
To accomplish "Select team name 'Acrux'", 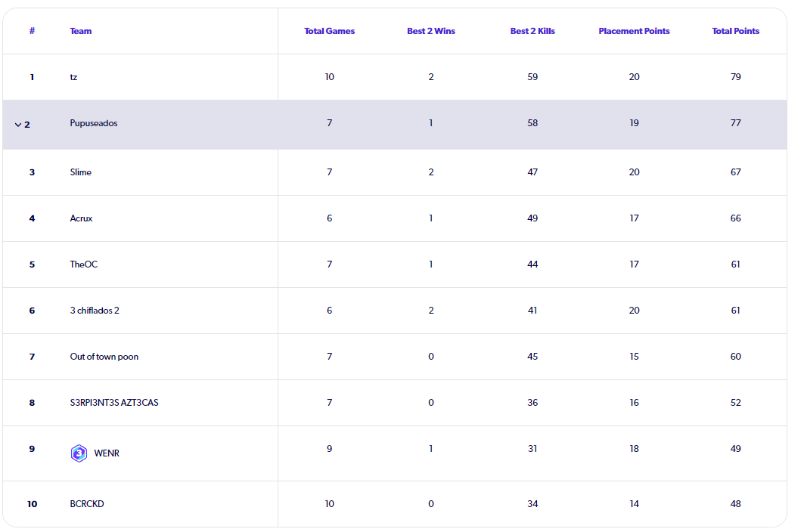I will [x=81, y=218].
